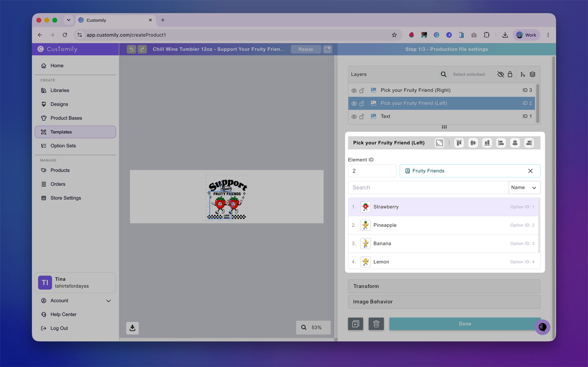Click the fit-to-canvas expand icon

(439, 143)
